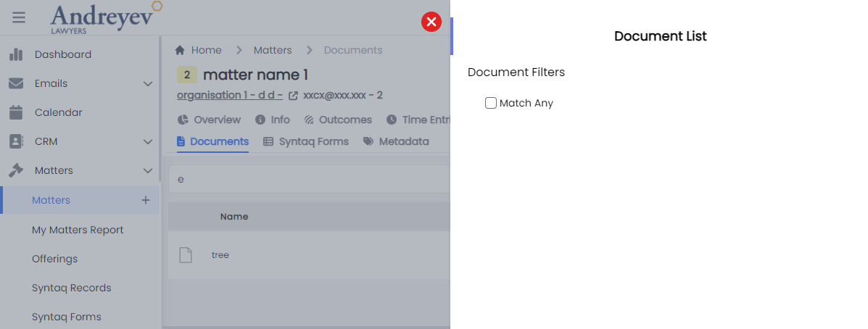Open the Calendar page
The image size is (868, 329).
click(x=58, y=112)
